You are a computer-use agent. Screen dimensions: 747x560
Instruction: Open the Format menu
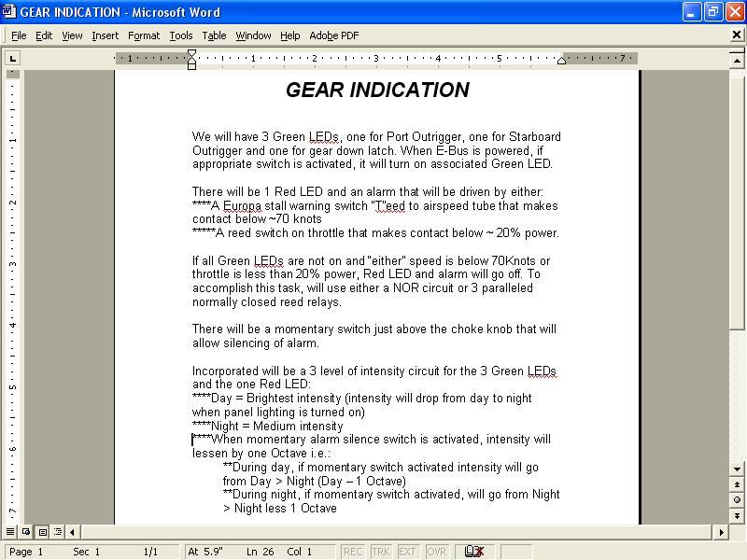145,35
